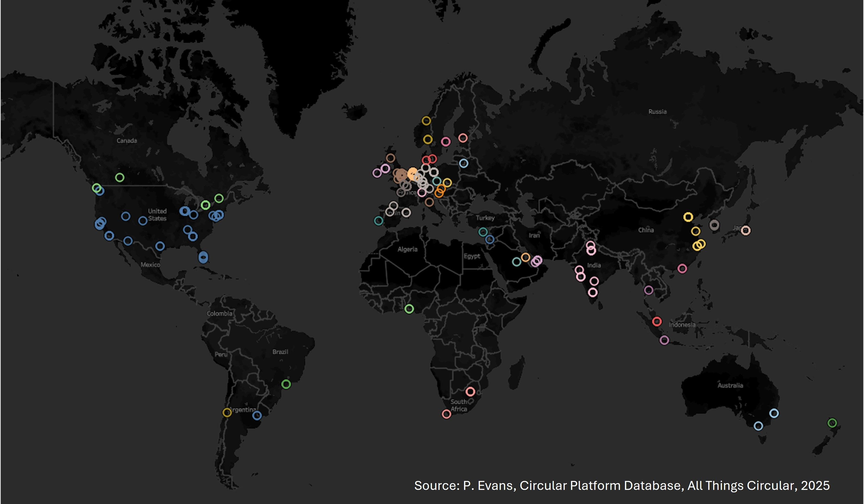Click the Australia country label
Image resolution: width=864 pixels, height=504 pixels.
tap(730, 385)
